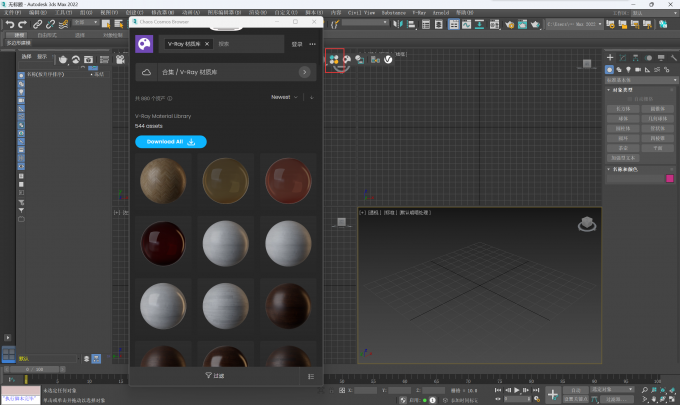Collapse the Object Type rollout
680x405 pixels.
click(x=608, y=90)
